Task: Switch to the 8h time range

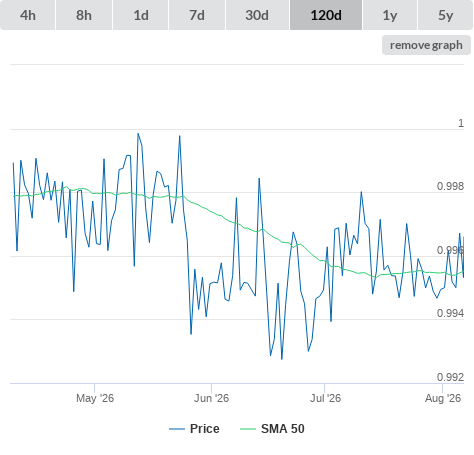Action: [84, 15]
